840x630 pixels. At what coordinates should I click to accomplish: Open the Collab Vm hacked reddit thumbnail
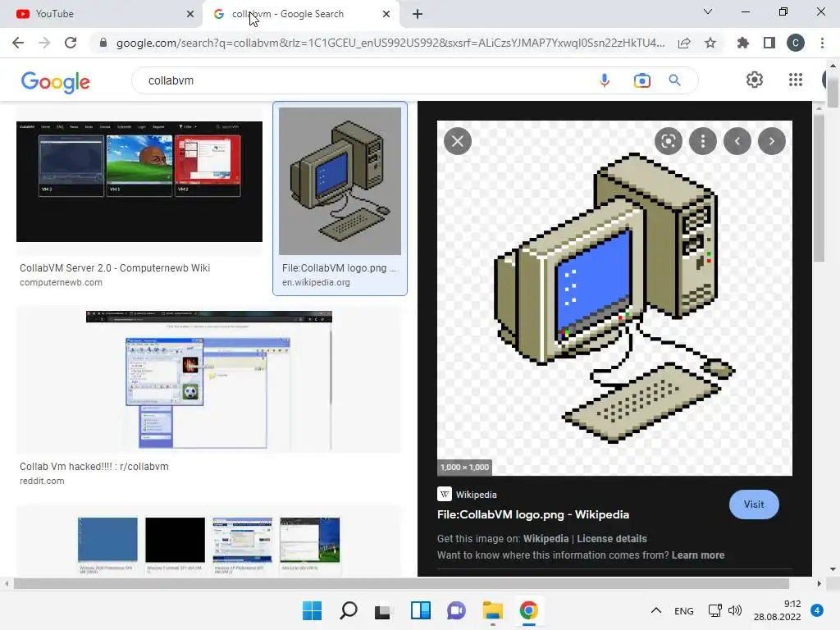tap(209, 381)
